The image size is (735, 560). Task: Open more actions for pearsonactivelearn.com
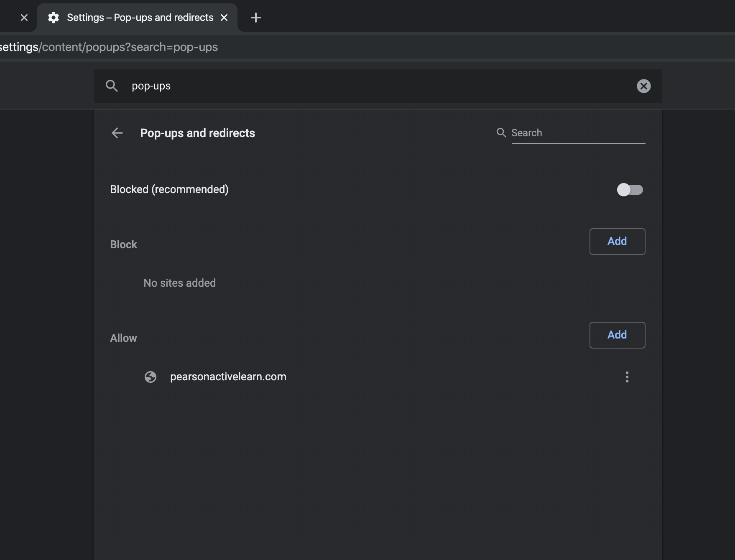tap(627, 377)
